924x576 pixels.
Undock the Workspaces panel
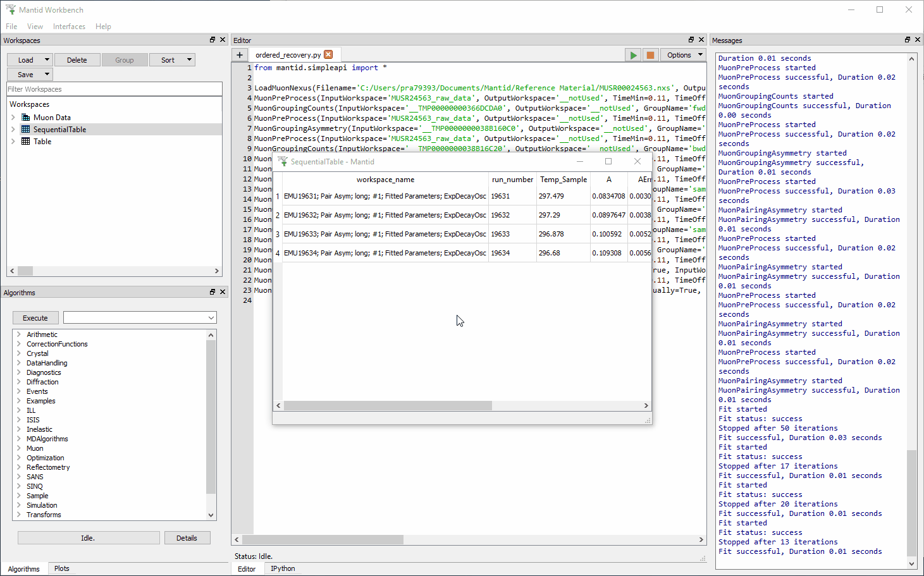point(212,39)
